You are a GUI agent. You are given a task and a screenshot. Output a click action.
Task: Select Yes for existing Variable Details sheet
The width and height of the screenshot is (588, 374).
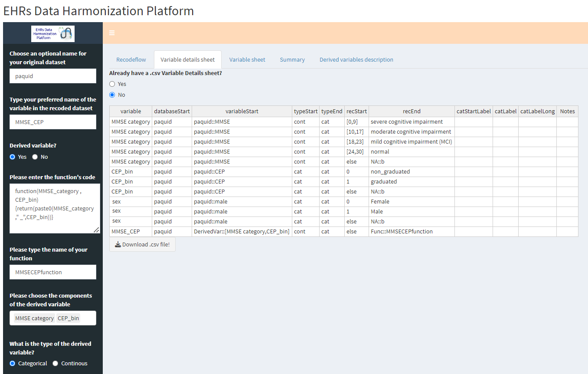pos(112,84)
